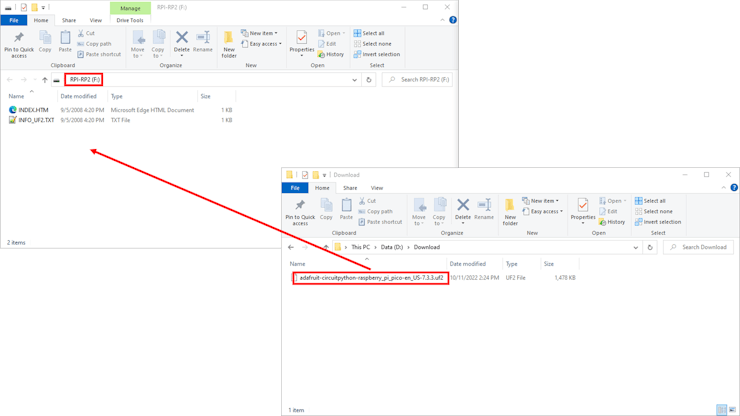Refresh the Download window address bar

coord(650,247)
